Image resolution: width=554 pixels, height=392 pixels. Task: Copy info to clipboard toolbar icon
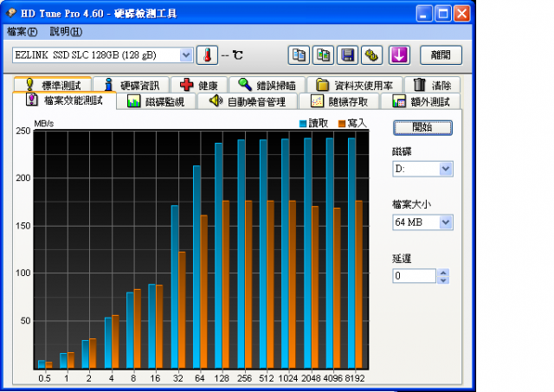[x=299, y=55]
